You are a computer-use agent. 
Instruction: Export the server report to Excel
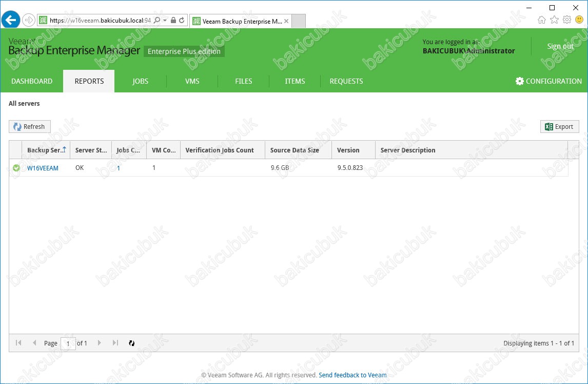pyautogui.click(x=559, y=126)
